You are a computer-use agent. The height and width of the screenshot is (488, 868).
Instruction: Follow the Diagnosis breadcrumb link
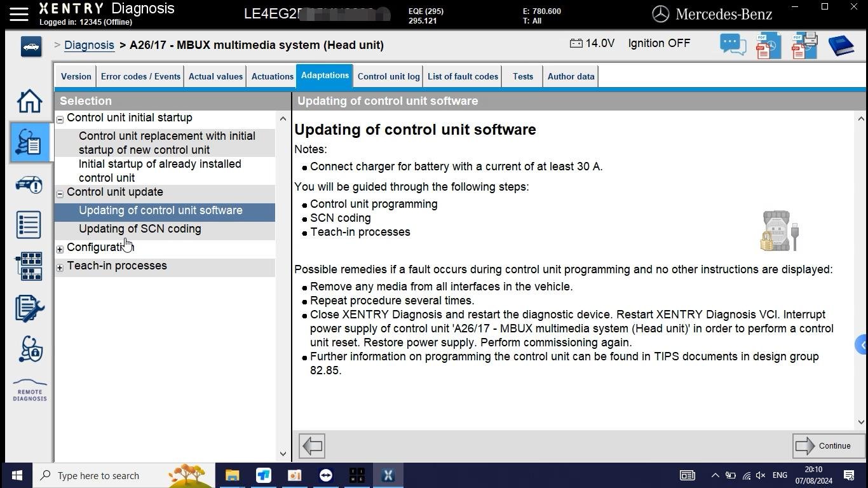pyautogui.click(x=89, y=45)
